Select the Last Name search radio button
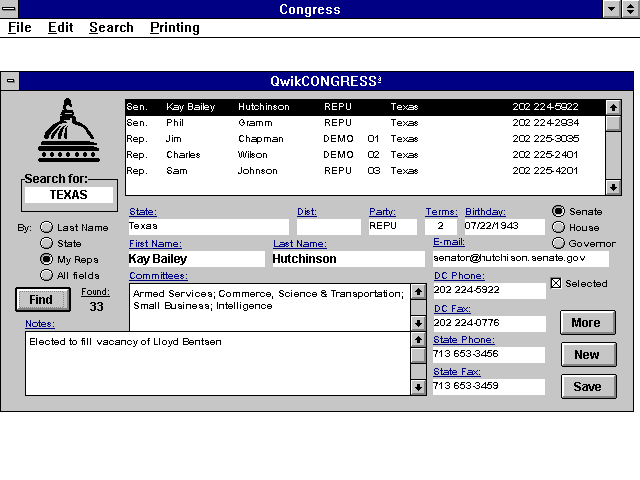 [x=46, y=227]
